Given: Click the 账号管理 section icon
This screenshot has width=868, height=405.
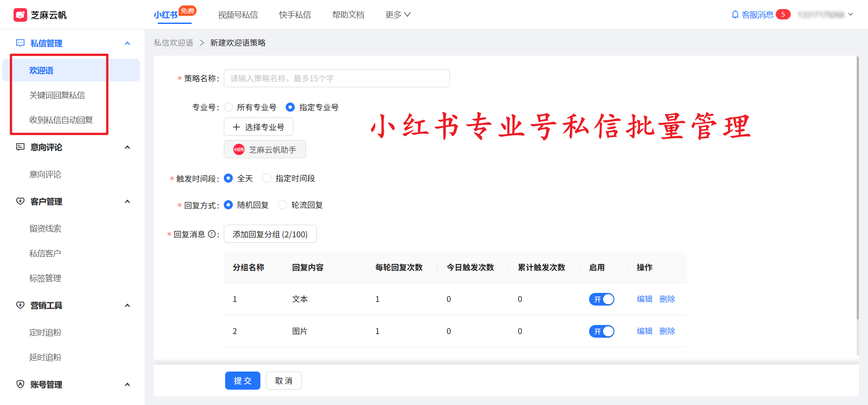Looking at the screenshot, I should [x=20, y=384].
